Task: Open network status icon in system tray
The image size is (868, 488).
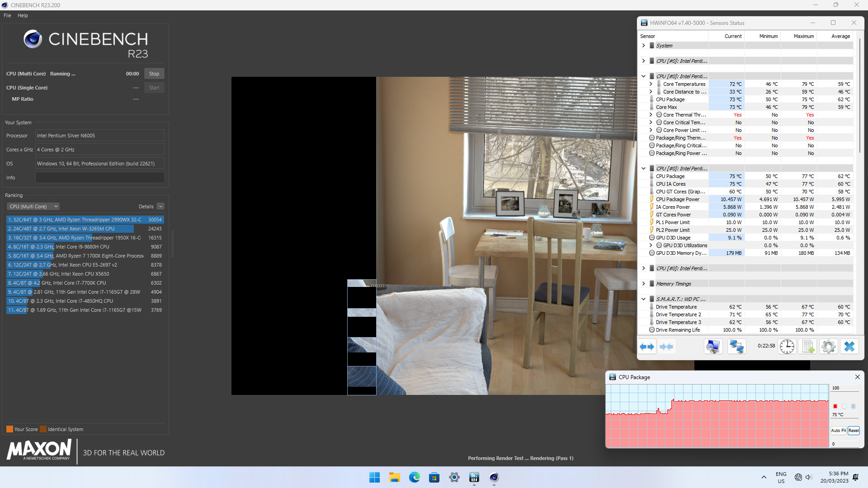Action: pos(798,477)
